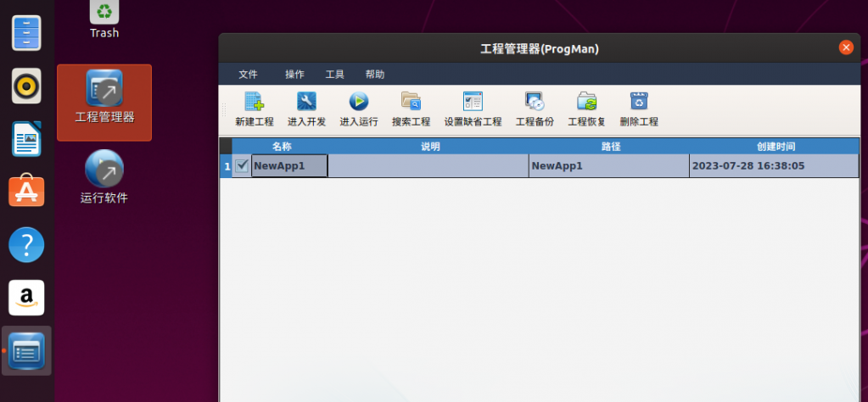Select the 工程管理器 desktop shortcut
The height and width of the screenshot is (402, 868).
104,103
